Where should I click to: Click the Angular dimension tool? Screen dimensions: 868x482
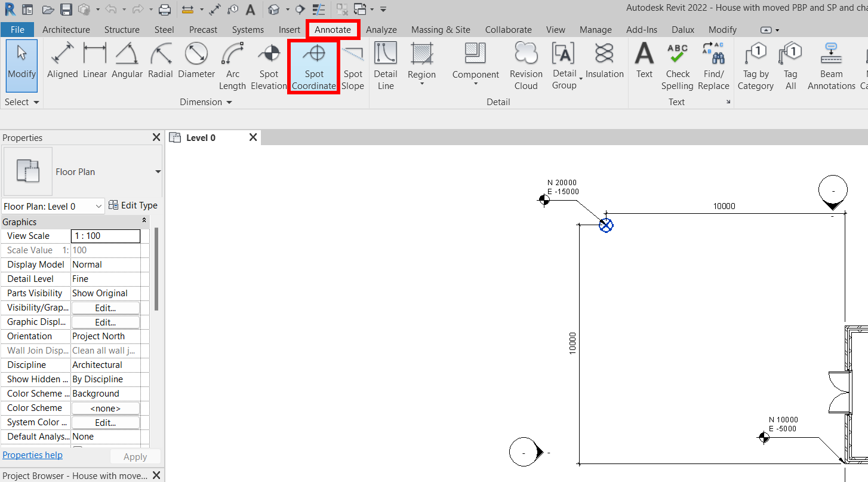click(x=127, y=62)
